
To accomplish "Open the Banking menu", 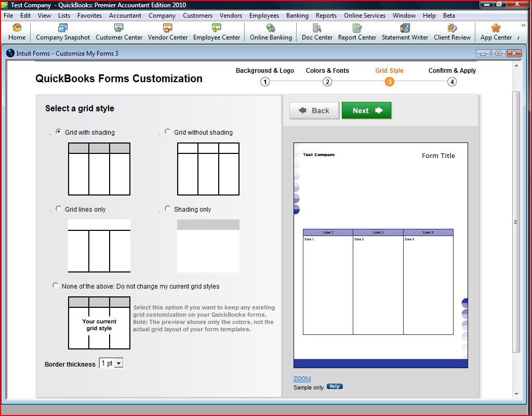I will 297,16.
